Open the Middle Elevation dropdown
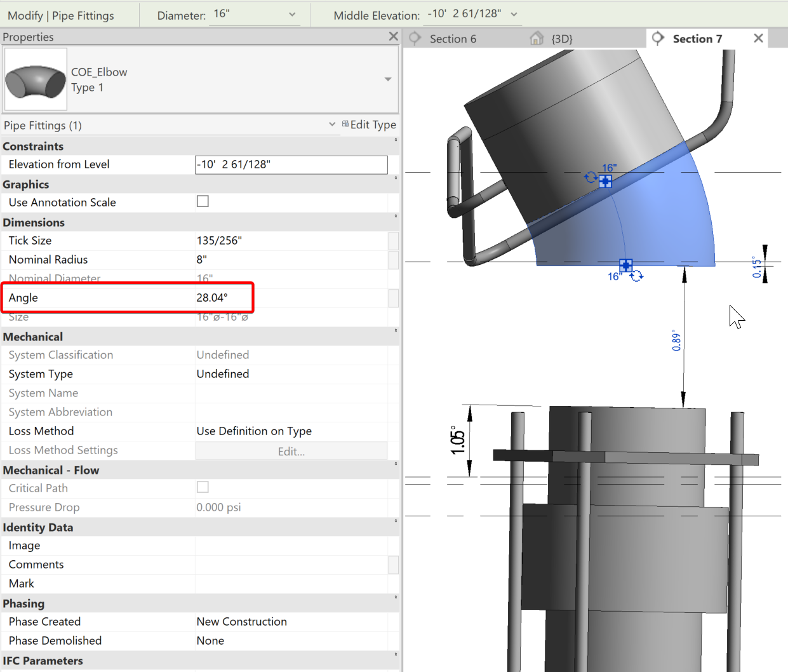 coord(514,14)
